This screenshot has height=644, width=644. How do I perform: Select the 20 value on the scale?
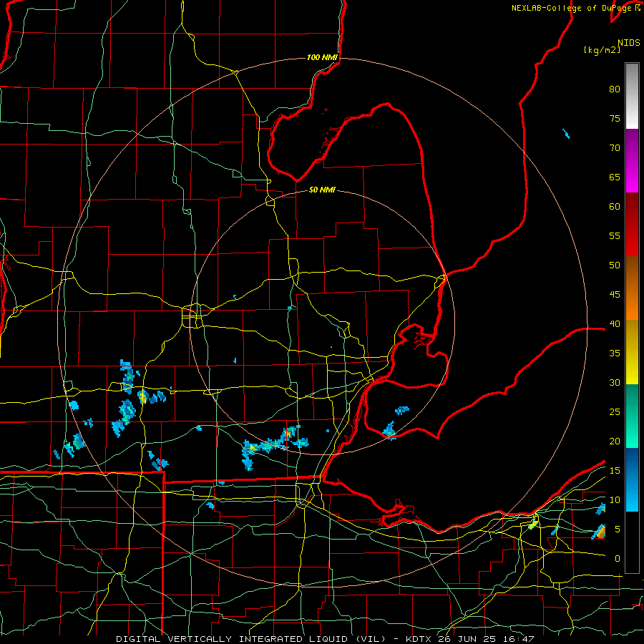tap(615, 441)
